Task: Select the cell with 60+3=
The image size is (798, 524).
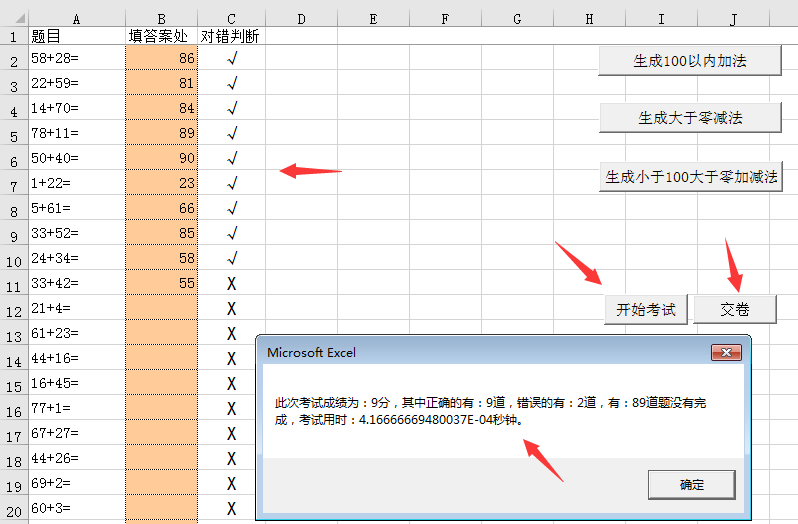Action: [x=77, y=508]
